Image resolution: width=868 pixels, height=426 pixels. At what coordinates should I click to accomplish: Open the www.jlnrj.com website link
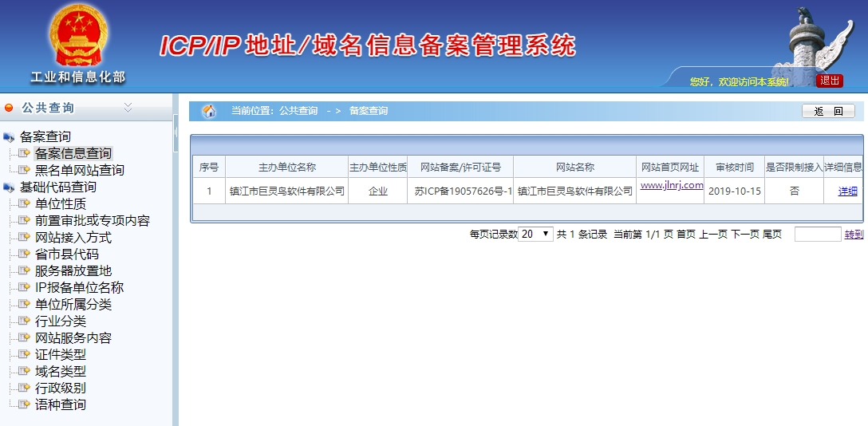pyautogui.click(x=672, y=185)
